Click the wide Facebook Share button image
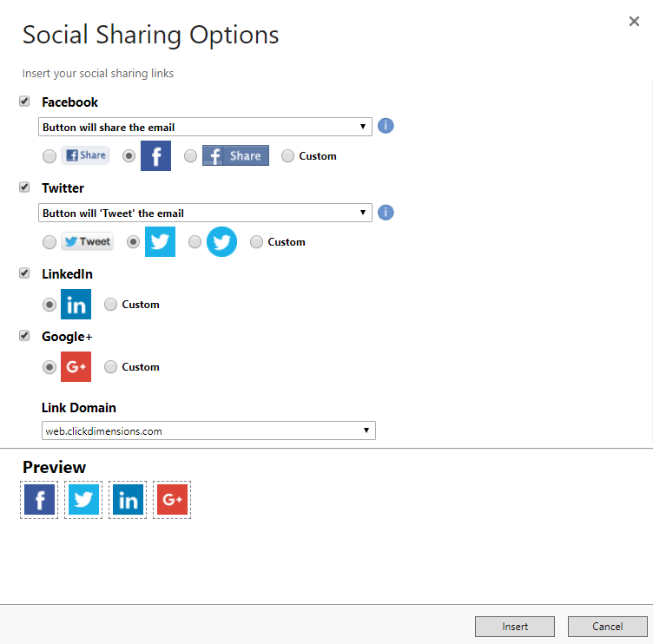Image resolution: width=653 pixels, height=644 pixels. click(235, 155)
